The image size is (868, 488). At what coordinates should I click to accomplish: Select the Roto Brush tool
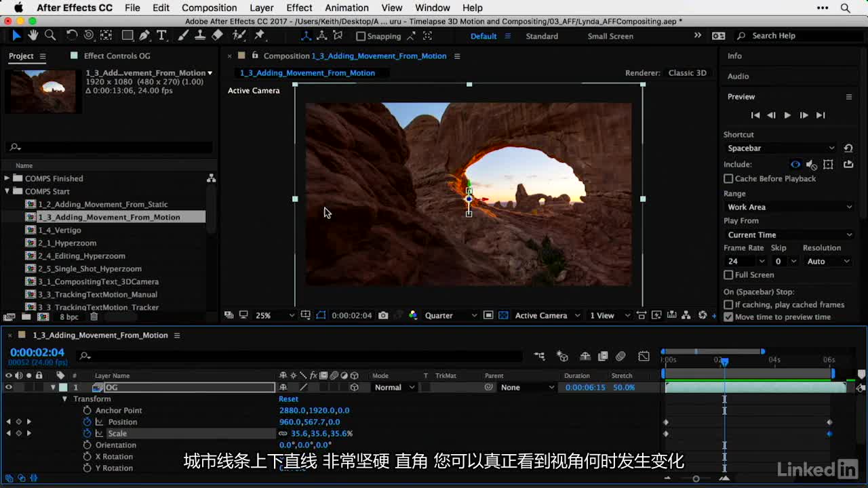point(239,35)
